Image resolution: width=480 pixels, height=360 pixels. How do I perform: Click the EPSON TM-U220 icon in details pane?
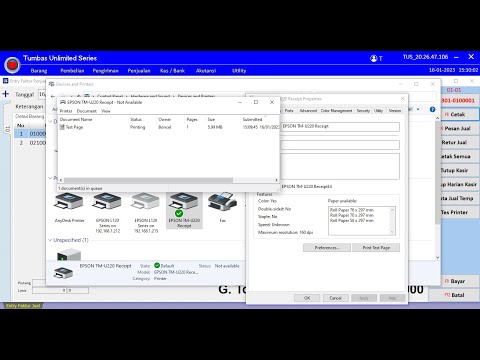(63, 273)
